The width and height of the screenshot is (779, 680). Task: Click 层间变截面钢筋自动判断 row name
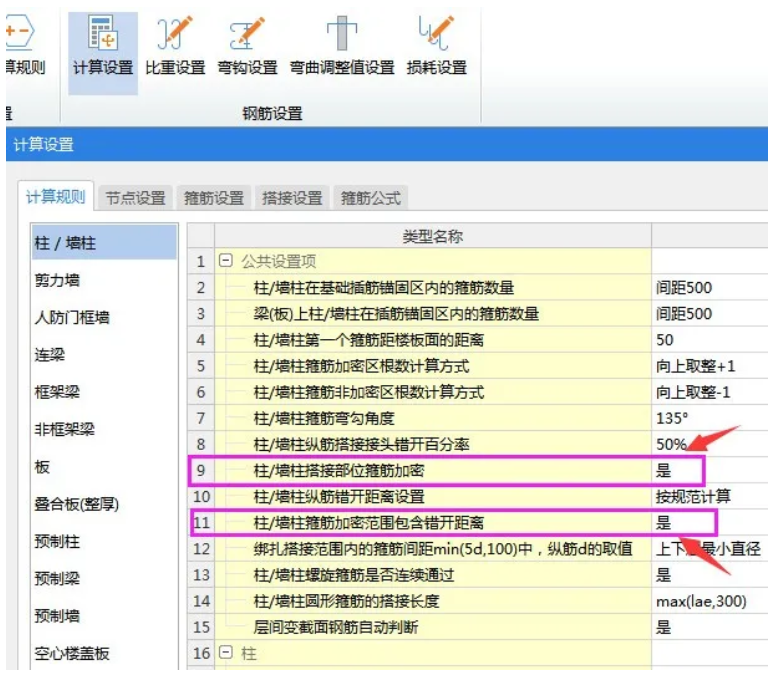point(335,627)
